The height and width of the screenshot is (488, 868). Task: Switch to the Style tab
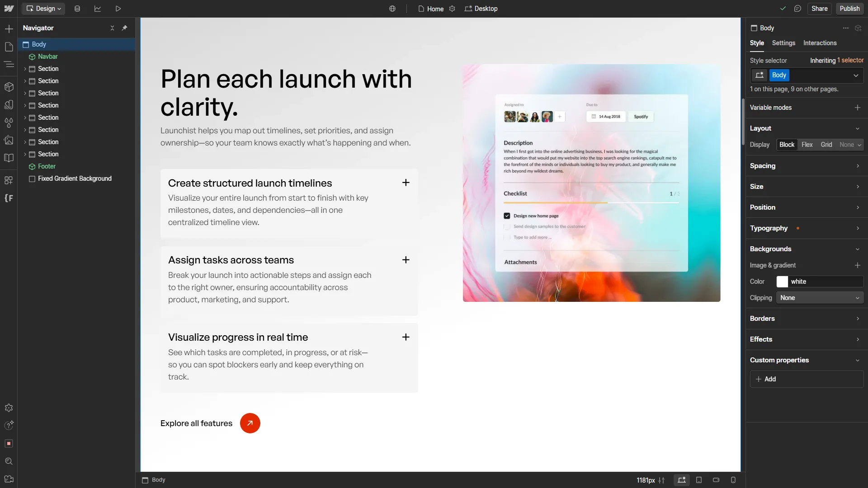(x=757, y=43)
